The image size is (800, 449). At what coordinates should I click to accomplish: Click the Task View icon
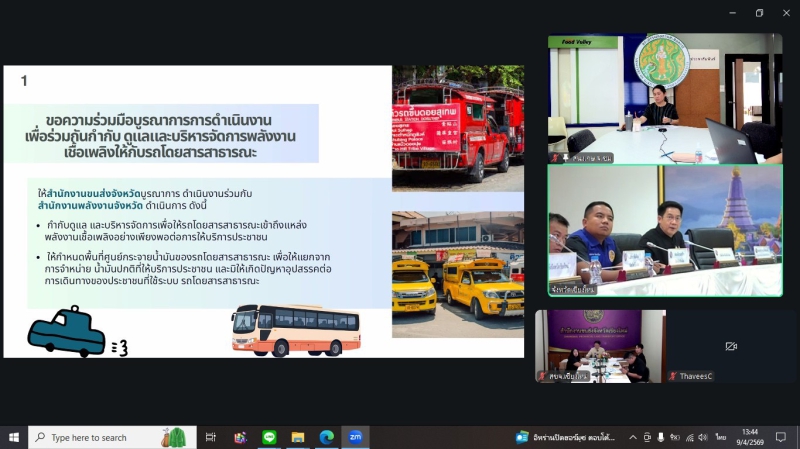coord(211,437)
